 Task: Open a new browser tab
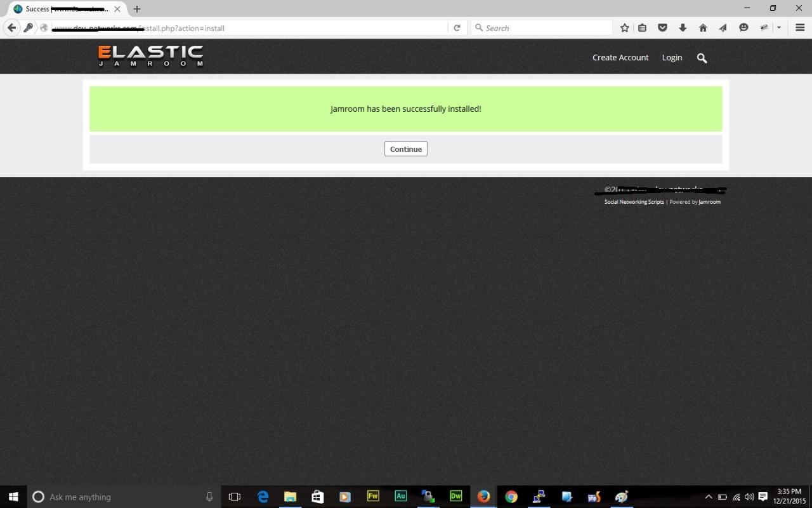136,9
